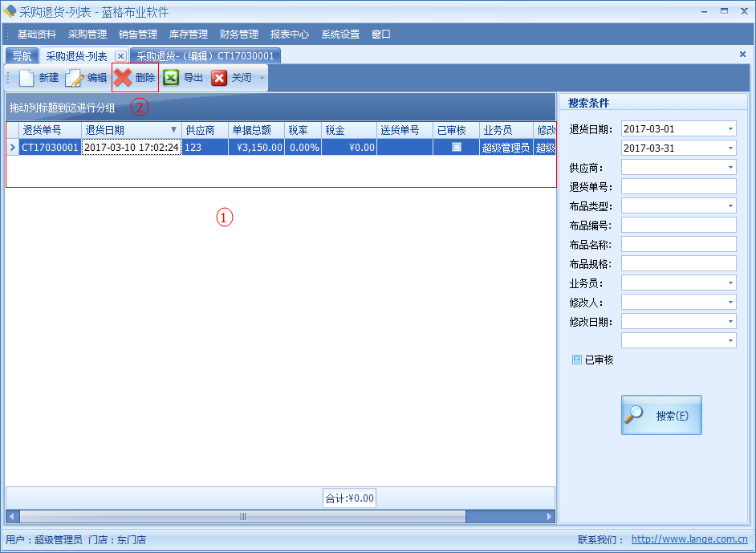
Task: Toggle the 已审核 checkbox in search panel
Action: pos(576,360)
